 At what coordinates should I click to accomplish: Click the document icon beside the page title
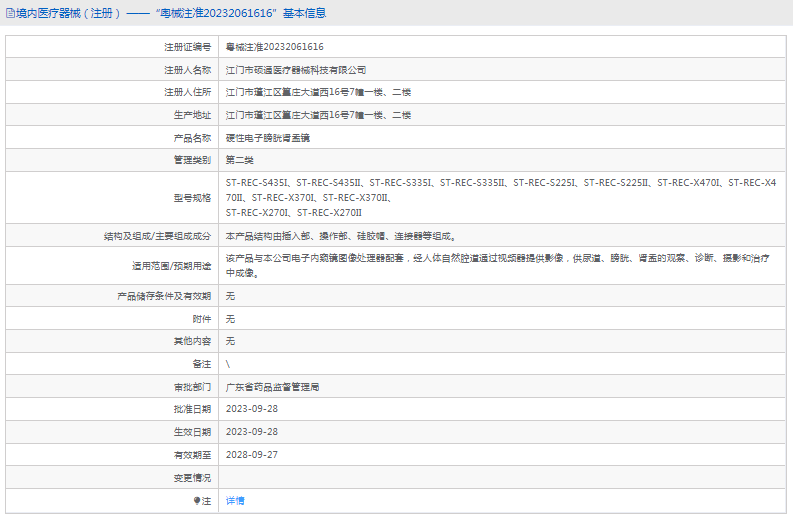tap(10, 13)
